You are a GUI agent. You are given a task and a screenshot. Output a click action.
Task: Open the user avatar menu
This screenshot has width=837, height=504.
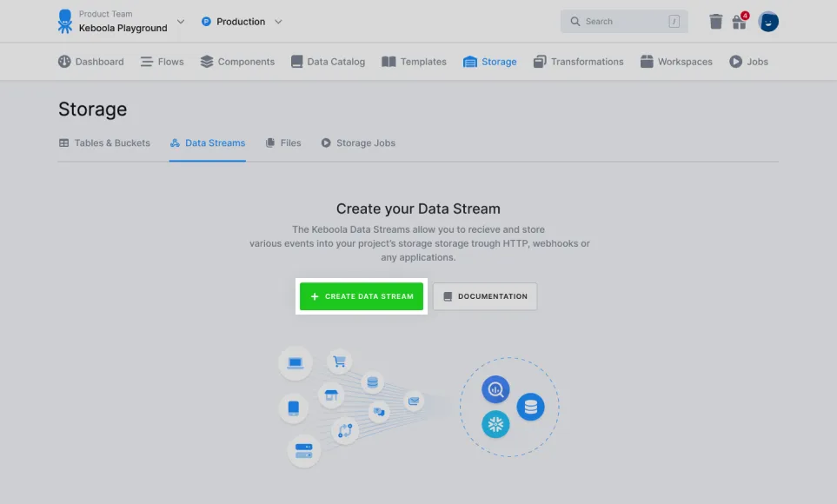(x=768, y=22)
